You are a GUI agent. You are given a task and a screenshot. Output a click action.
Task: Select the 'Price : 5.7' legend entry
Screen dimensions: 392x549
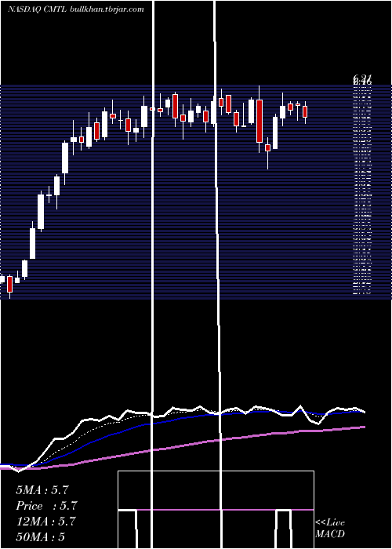(x=46, y=506)
